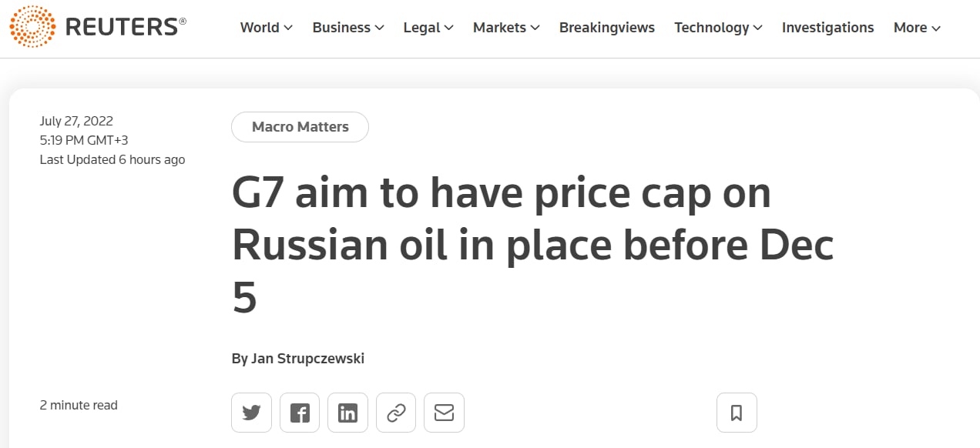Copy article link icon
Viewport: 980px width, 448px height.
click(x=396, y=413)
